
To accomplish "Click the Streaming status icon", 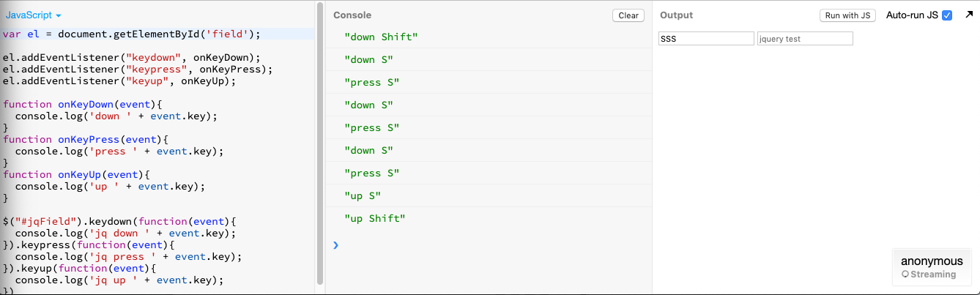I will 905,275.
